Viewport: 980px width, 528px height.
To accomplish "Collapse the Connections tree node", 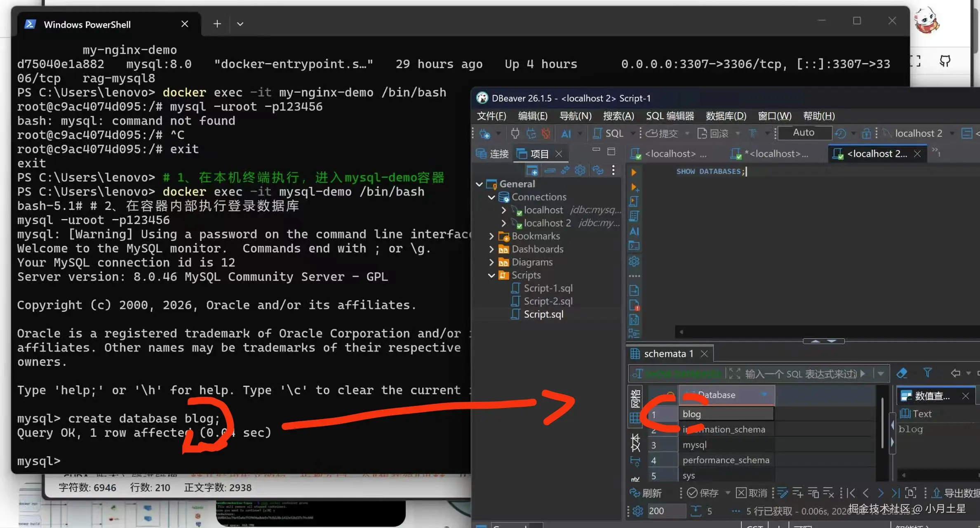I will 491,197.
